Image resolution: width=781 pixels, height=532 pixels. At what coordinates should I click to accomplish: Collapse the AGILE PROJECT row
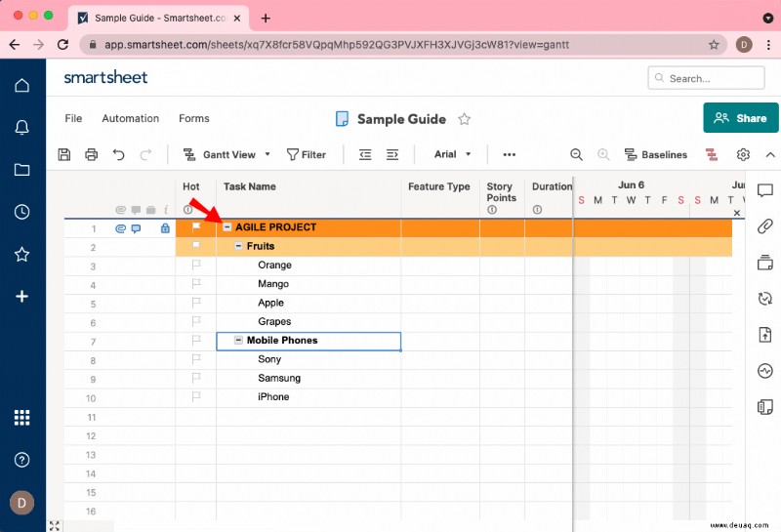[x=227, y=227]
